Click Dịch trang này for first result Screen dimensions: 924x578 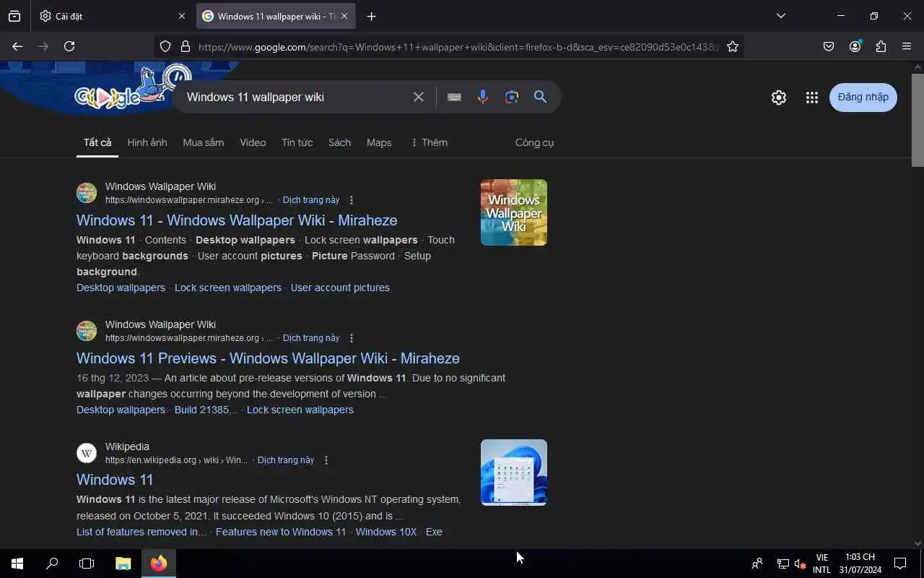(x=311, y=200)
